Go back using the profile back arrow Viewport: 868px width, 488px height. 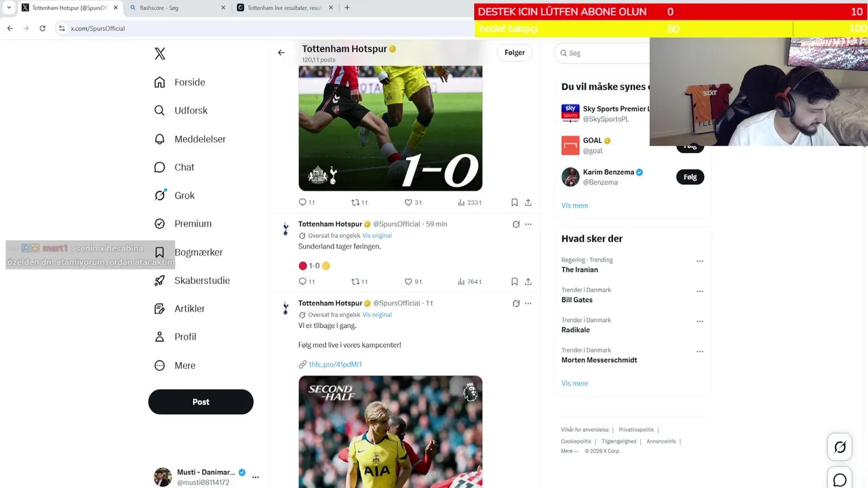281,52
